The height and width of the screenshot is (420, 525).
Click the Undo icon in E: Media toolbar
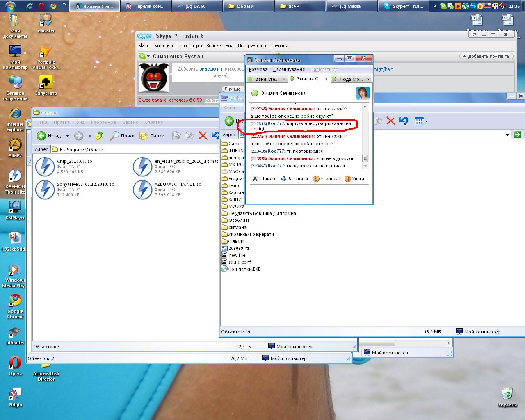click(x=404, y=121)
